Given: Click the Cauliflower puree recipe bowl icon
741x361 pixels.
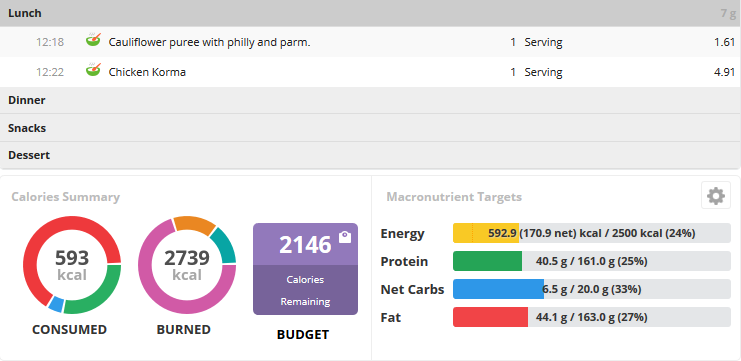Looking at the screenshot, I should 93,40.
